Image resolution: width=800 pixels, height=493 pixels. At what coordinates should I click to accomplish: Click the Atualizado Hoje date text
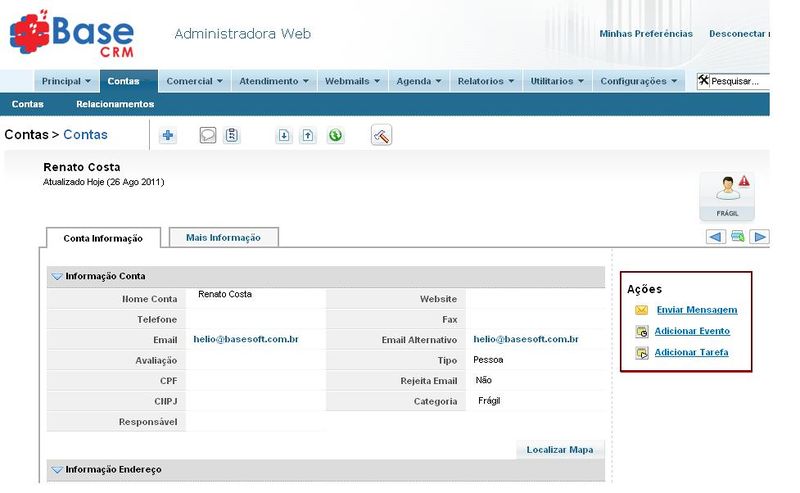pyautogui.click(x=104, y=182)
